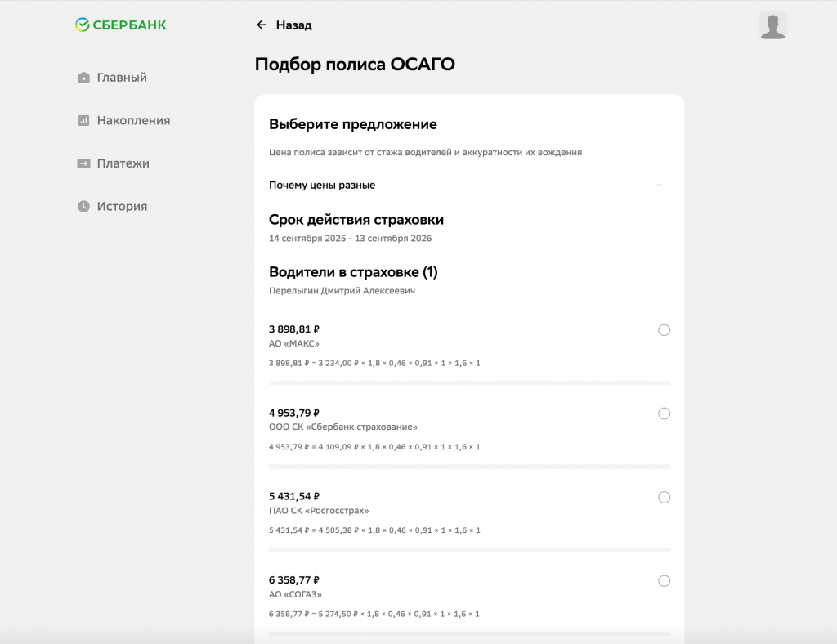Viewport: 837px width, 644px height.
Task: Click the Sberbank logo icon
Action: [x=83, y=25]
